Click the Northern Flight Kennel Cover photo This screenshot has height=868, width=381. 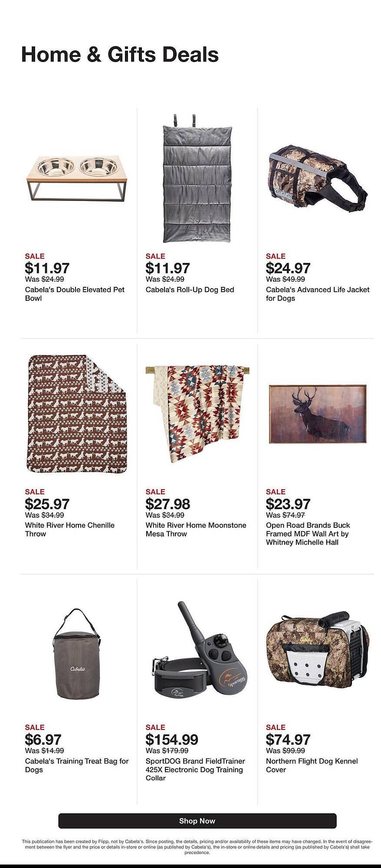tap(318, 649)
